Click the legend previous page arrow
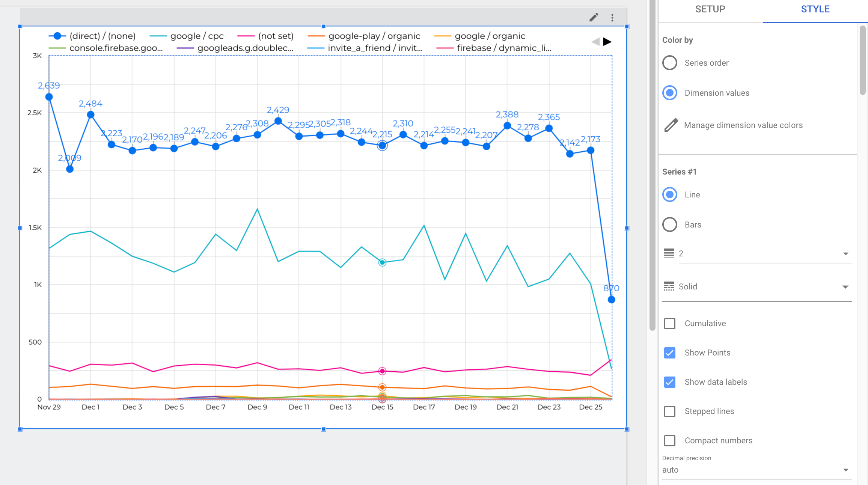This screenshot has width=868, height=485. tap(595, 42)
